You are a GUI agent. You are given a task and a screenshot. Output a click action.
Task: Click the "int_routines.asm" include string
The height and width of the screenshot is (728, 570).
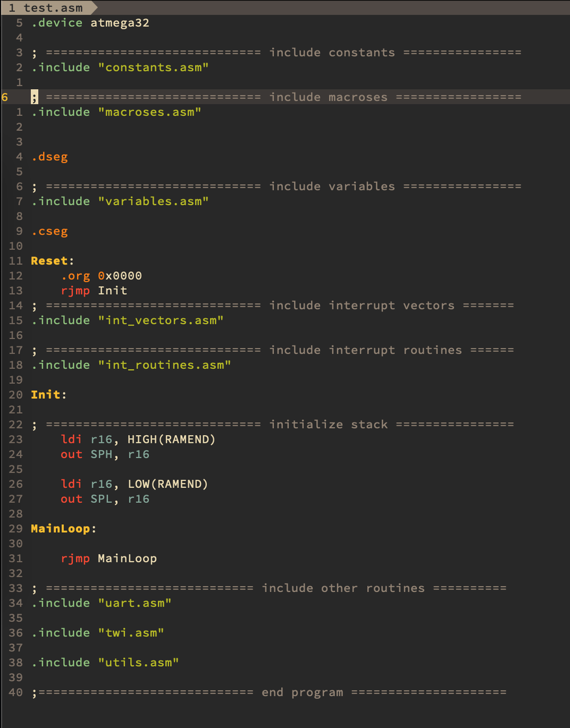165,365
